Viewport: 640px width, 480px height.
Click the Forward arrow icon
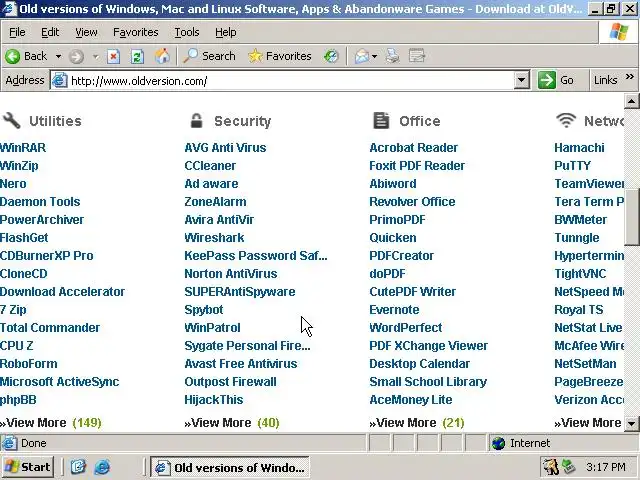point(76,56)
